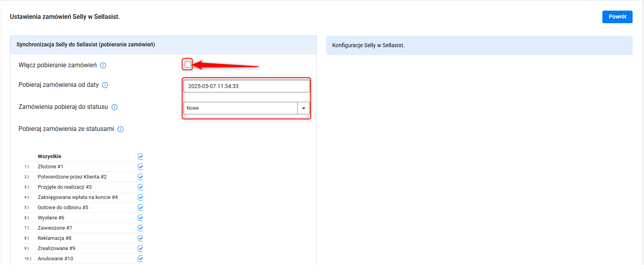Click info icon beside Pobieraj zamówienia ze statusami
The width and height of the screenshot is (644, 265).
(121, 129)
